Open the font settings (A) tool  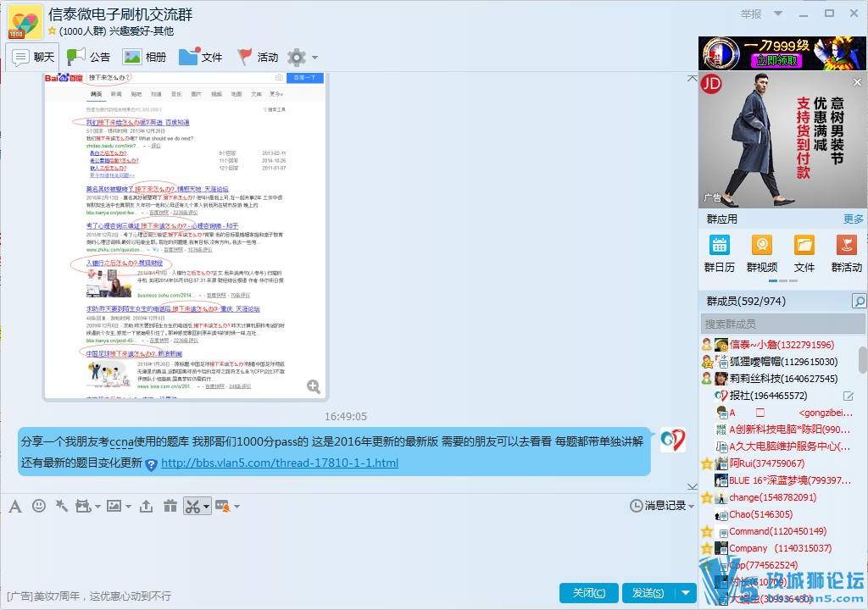[15, 506]
